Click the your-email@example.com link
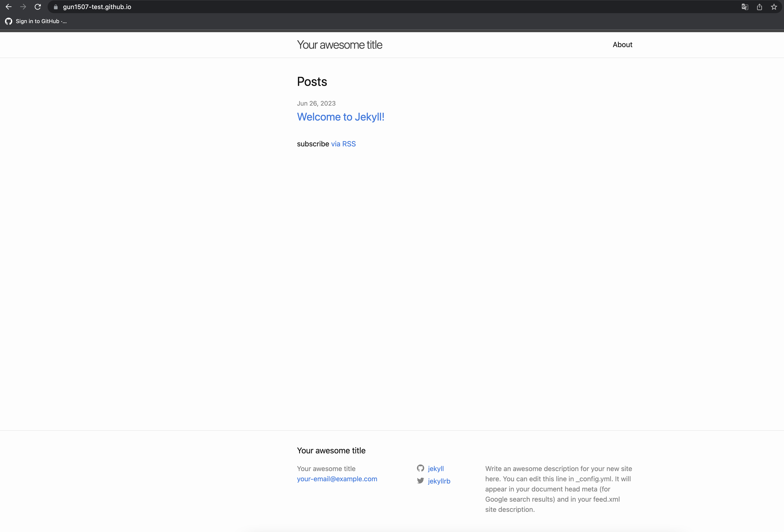This screenshot has width=784, height=532. click(337, 479)
